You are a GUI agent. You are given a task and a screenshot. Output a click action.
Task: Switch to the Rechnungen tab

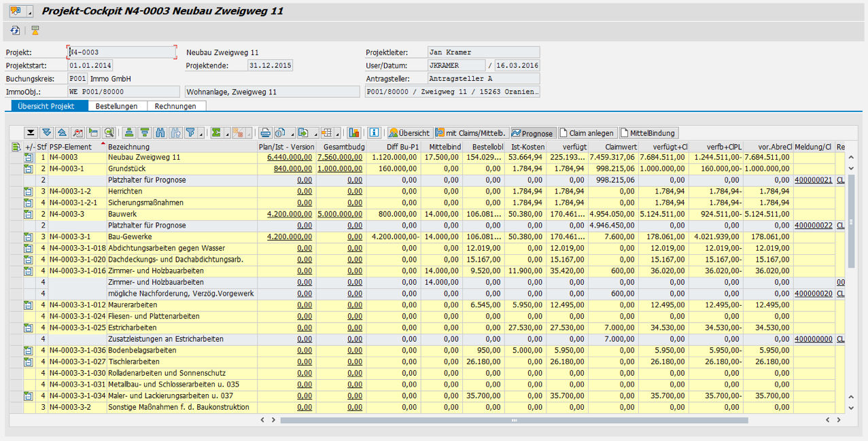[175, 106]
